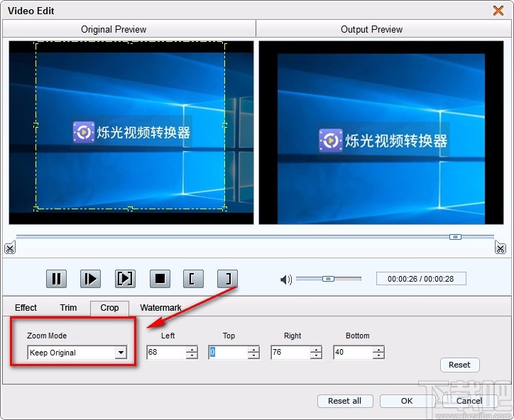Image resolution: width=514 pixels, height=420 pixels.
Task: Click the Left crop input field
Action: [x=166, y=352]
